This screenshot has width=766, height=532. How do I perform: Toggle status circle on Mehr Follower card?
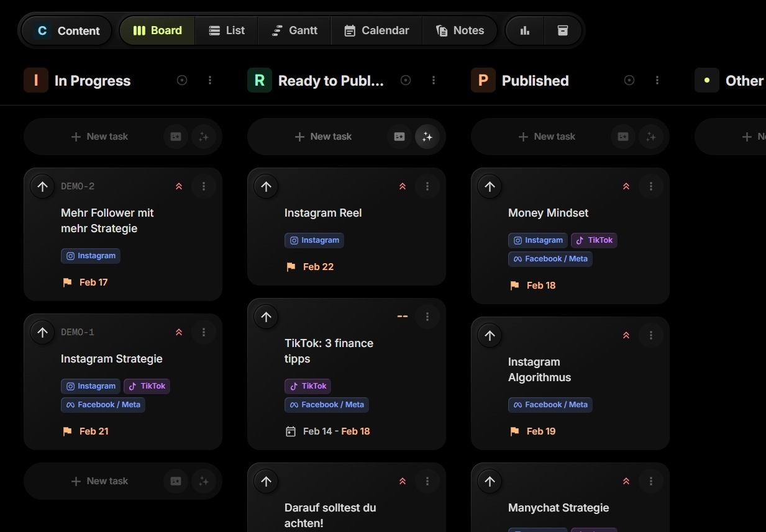42,186
